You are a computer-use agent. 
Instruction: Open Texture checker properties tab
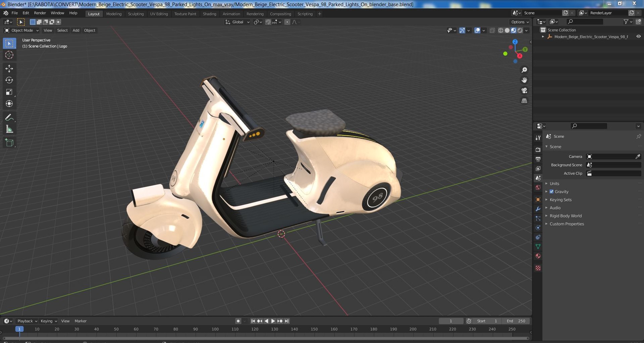click(538, 268)
